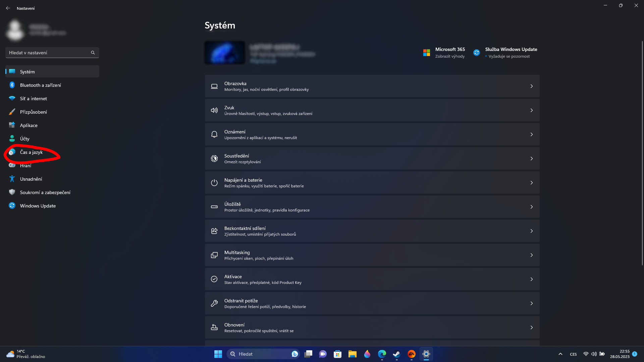Click the Bluetooth a zařízení icon
This screenshot has height=362, width=644.
pyautogui.click(x=12, y=85)
